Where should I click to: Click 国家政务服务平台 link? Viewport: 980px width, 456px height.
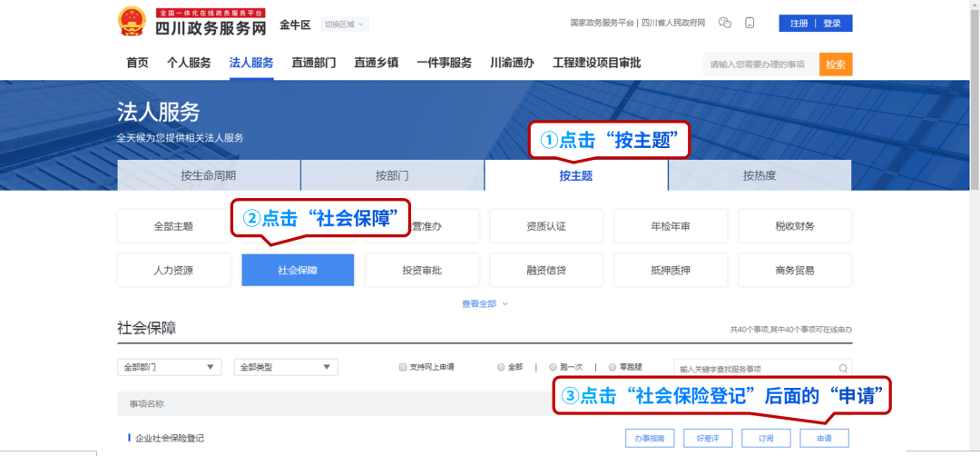click(x=602, y=23)
